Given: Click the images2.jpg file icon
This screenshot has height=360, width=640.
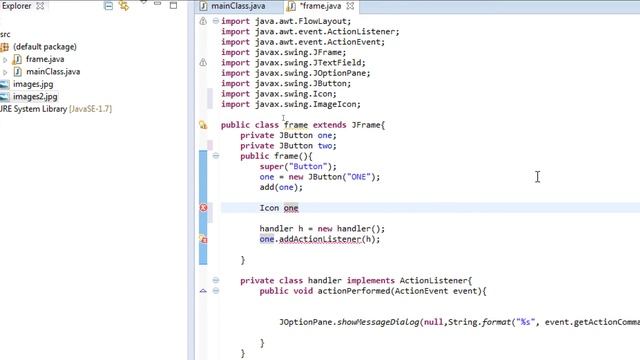Looking at the screenshot, I should (4, 97).
